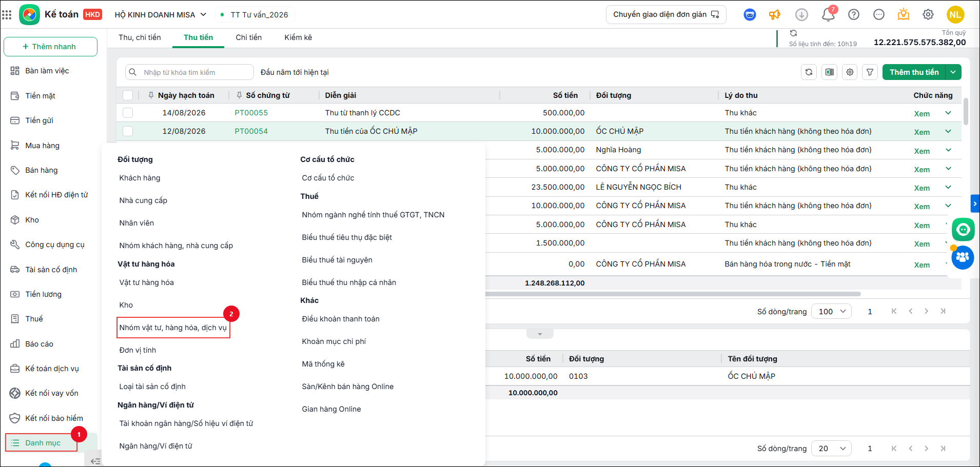The height and width of the screenshot is (467, 980).
Task: Open Báo cáo in the sidebar
Action: point(39,344)
